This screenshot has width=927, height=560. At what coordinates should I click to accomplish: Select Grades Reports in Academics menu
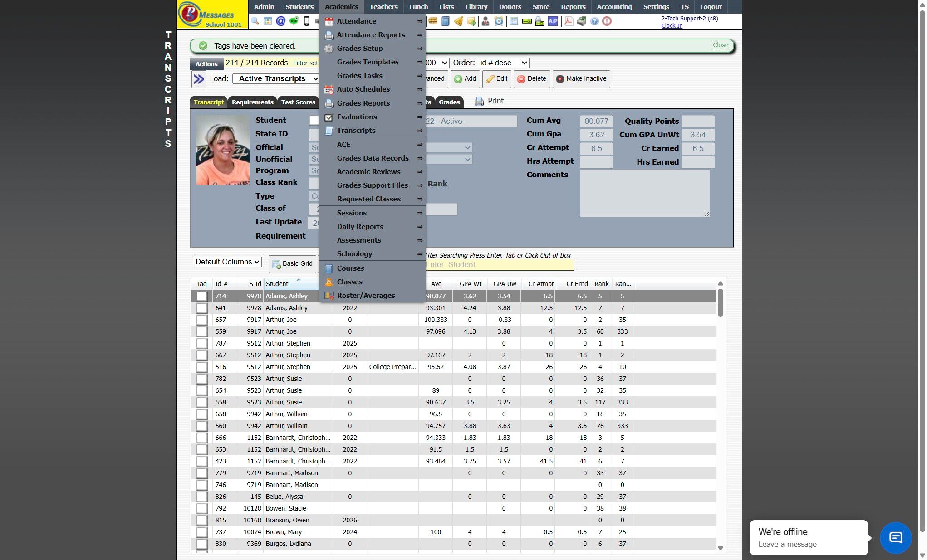(363, 103)
